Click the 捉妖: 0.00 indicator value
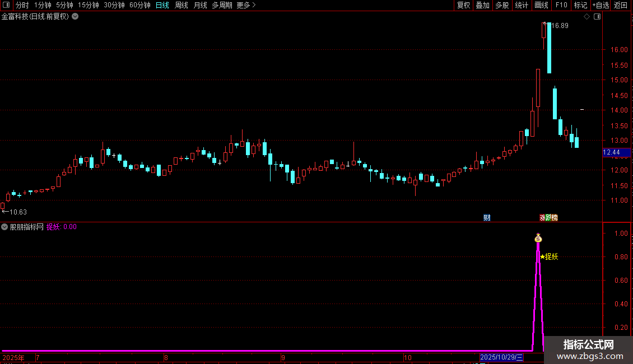Viewport: 633px width, 364px height. click(x=62, y=227)
